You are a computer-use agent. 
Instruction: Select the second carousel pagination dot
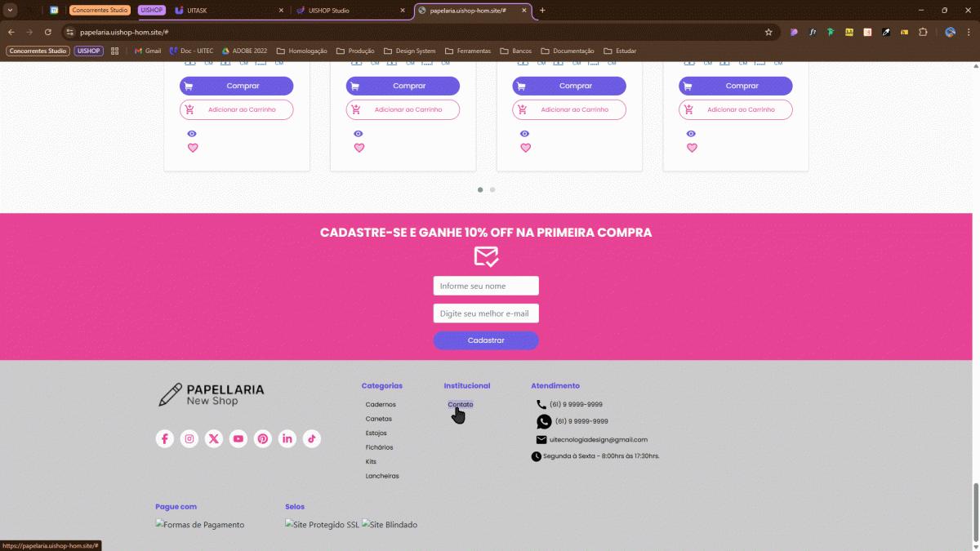click(x=492, y=189)
